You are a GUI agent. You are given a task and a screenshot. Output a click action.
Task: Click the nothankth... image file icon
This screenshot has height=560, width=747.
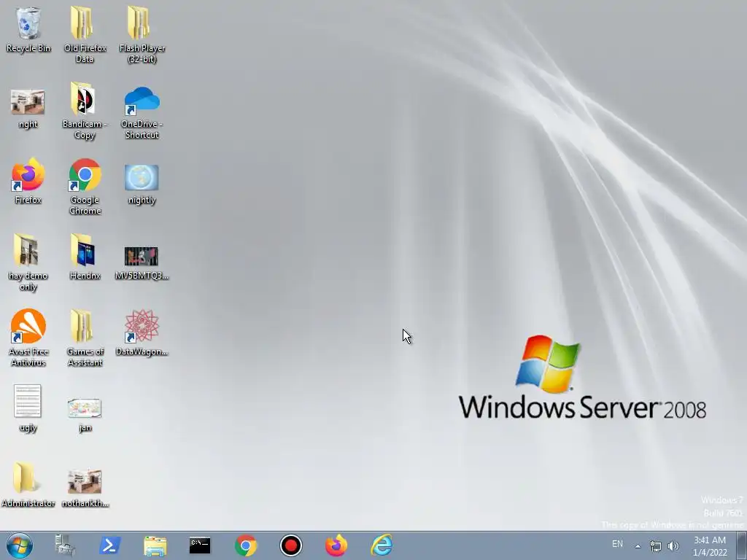click(85, 488)
